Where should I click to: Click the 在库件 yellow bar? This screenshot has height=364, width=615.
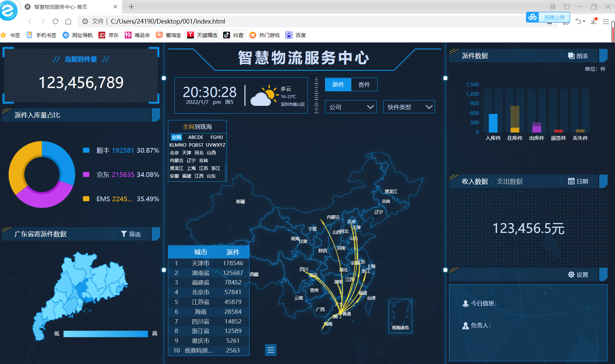[x=515, y=130]
